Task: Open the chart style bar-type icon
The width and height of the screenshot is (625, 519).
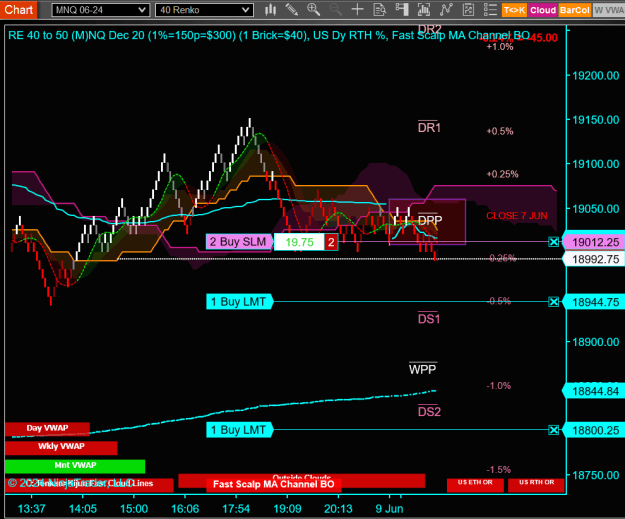Action: pyautogui.click(x=271, y=10)
